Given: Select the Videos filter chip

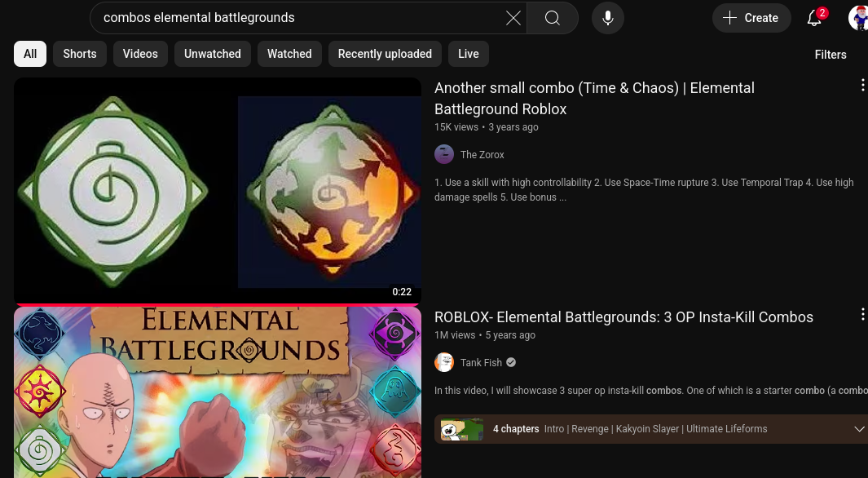Looking at the screenshot, I should (140, 54).
